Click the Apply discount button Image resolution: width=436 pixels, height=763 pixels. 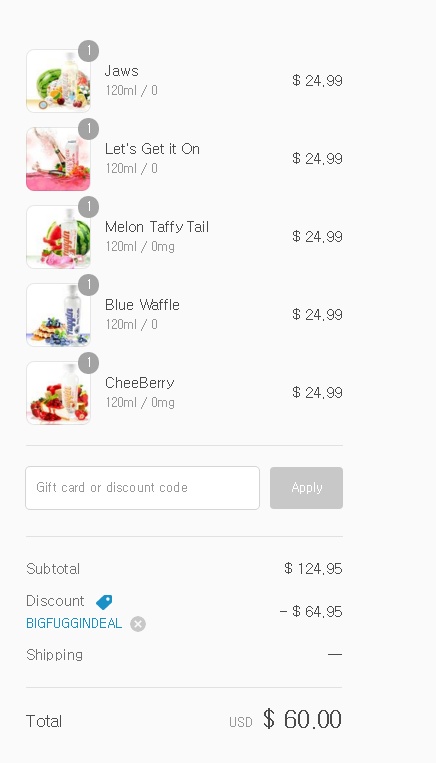point(307,488)
